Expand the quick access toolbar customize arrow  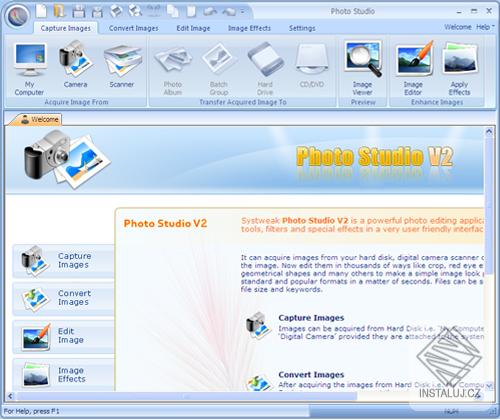243,12
